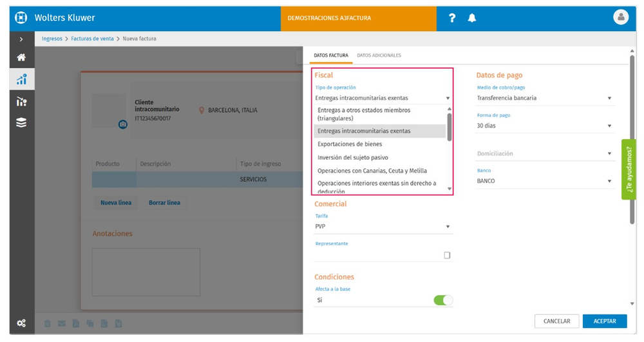Open the Medio de cobro/pago dropdown
Screen dimensions: 644x342
click(x=545, y=98)
